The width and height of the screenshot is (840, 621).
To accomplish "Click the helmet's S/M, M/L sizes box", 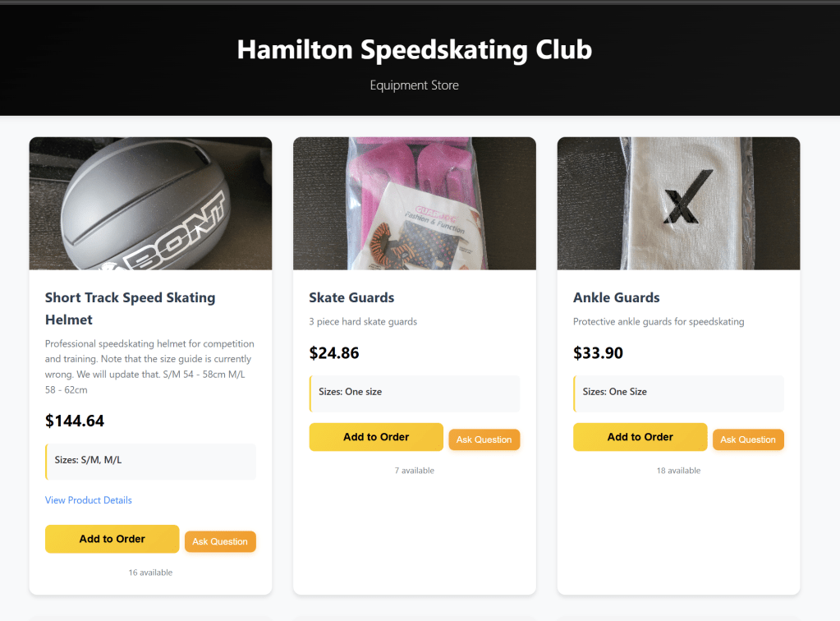I will click(151, 461).
